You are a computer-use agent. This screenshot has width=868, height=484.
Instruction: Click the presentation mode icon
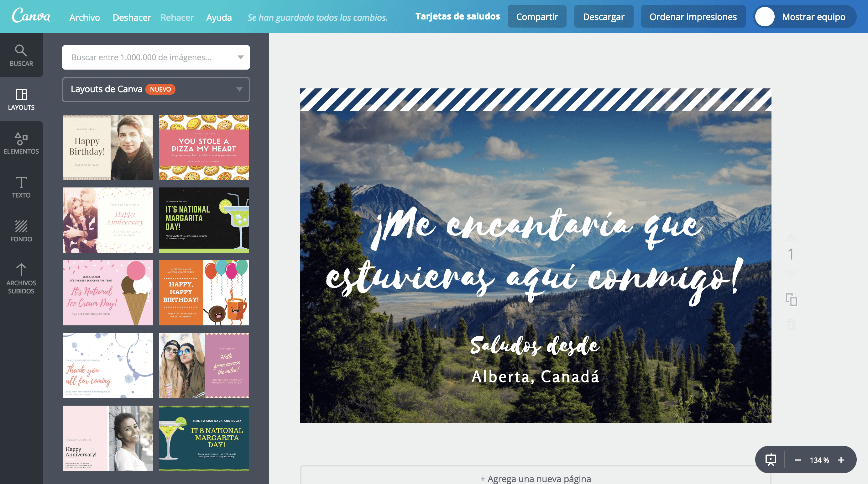[771, 460]
